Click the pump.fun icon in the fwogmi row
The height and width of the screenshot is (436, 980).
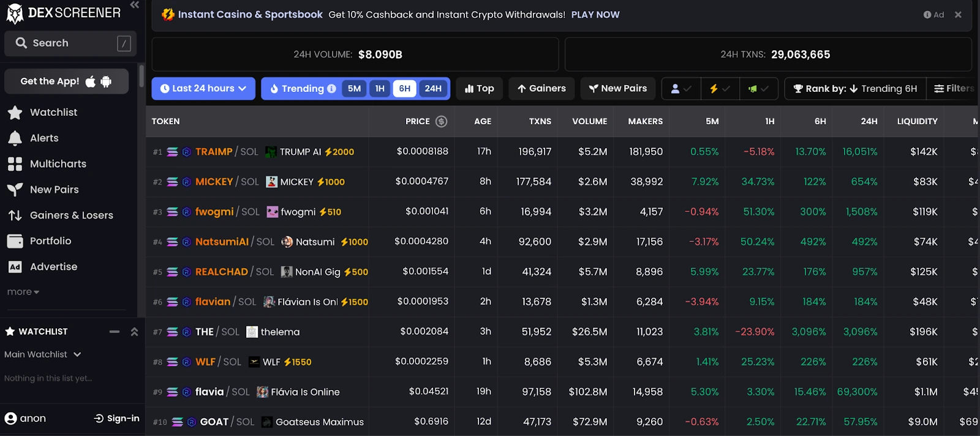coord(187,212)
